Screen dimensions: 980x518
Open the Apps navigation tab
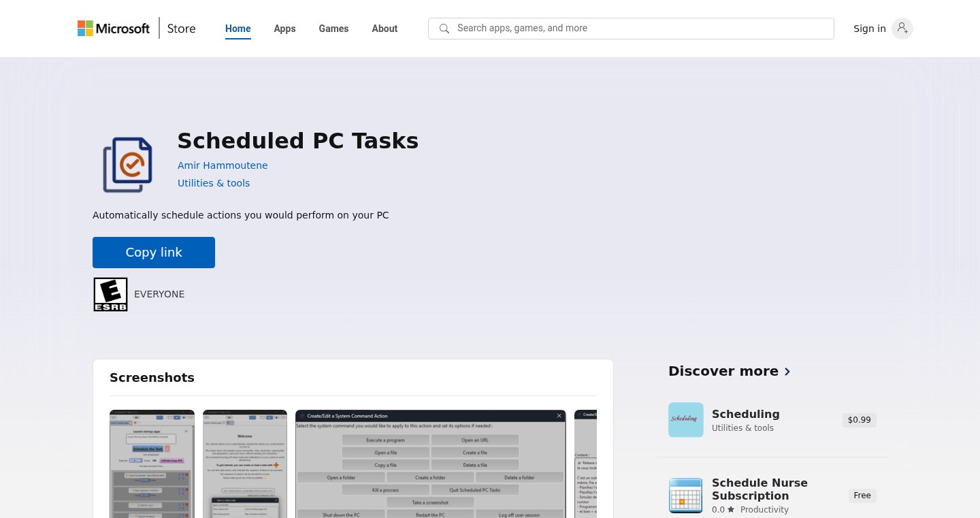coord(284,29)
